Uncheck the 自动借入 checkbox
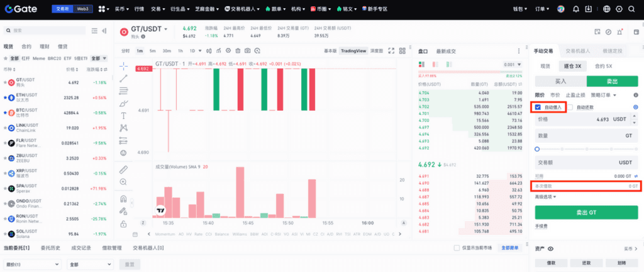The height and width of the screenshot is (272, 644). pyautogui.click(x=538, y=107)
